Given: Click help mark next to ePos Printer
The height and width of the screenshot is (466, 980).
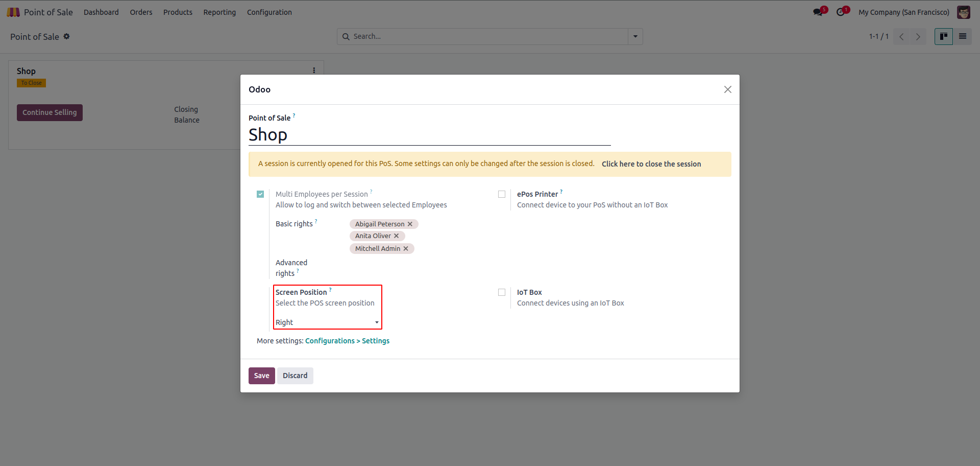Looking at the screenshot, I should pyautogui.click(x=561, y=192).
